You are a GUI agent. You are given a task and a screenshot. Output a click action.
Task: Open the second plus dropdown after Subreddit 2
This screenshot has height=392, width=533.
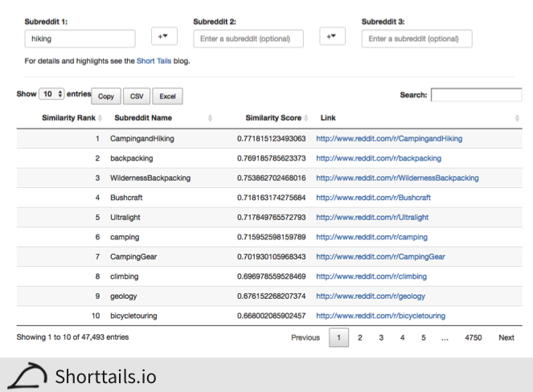pyautogui.click(x=332, y=37)
